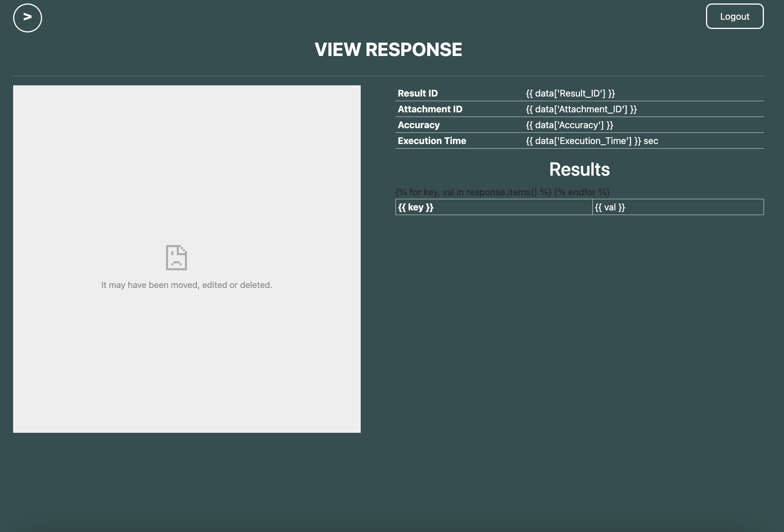
Task: Click the {{ key }} table cell
Action: click(x=493, y=207)
